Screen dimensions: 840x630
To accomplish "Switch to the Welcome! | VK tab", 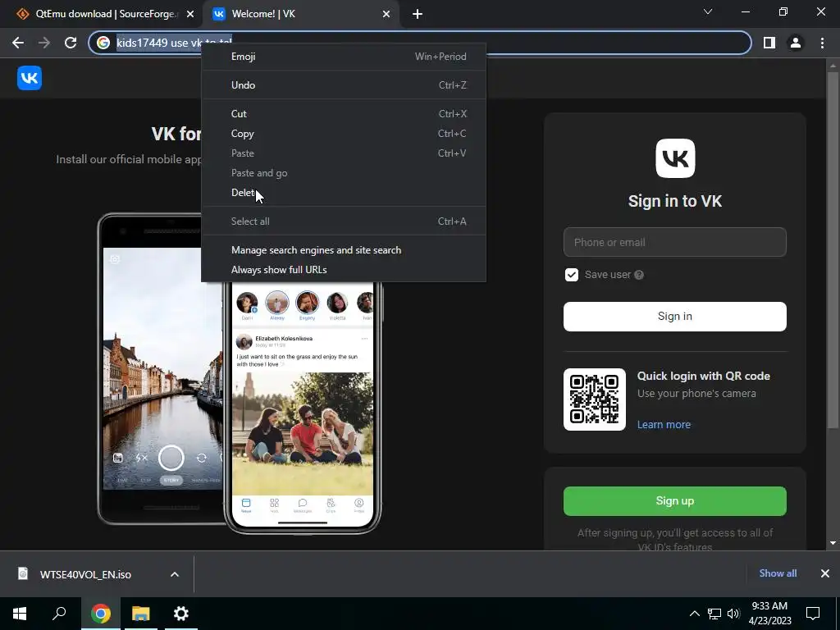I will click(x=300, y=14).
